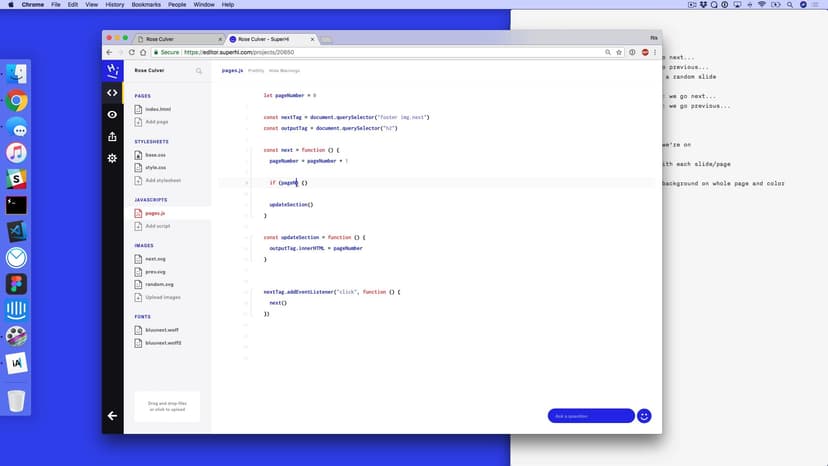This screenshot has width=828, height=466.
Task: Click Prettify in the editor header
Action: click(256, 71)
